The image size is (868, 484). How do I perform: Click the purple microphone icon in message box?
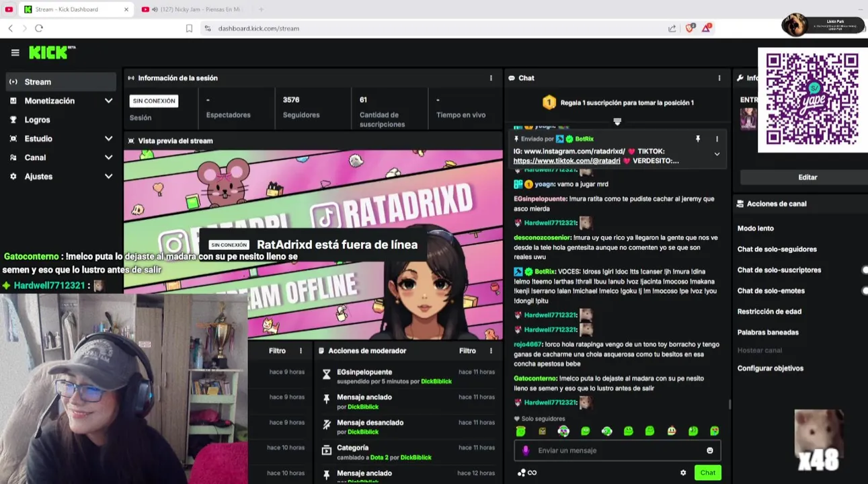526,450
